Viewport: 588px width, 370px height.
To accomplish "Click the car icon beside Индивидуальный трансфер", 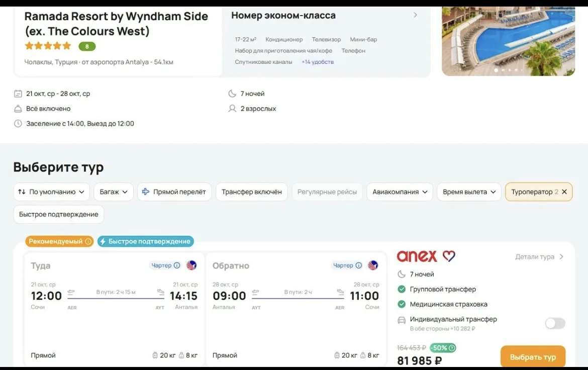I will pos(402,320).
